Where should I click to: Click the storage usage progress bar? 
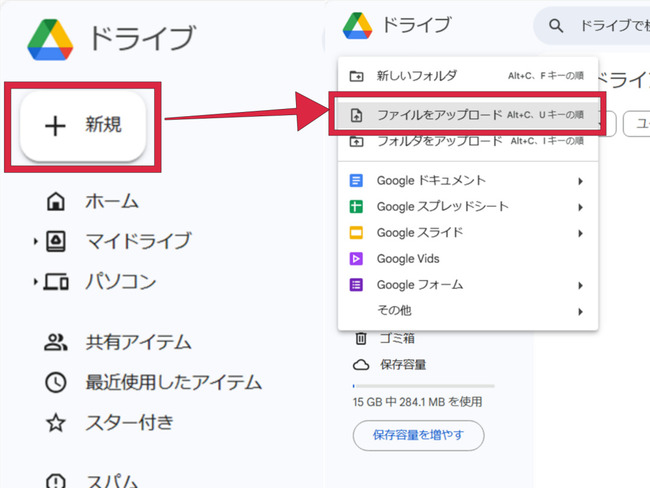423,386
